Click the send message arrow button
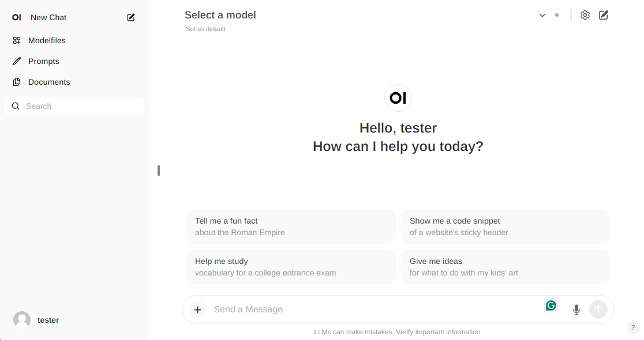This screenshot has height=340, width=644. 598,309
